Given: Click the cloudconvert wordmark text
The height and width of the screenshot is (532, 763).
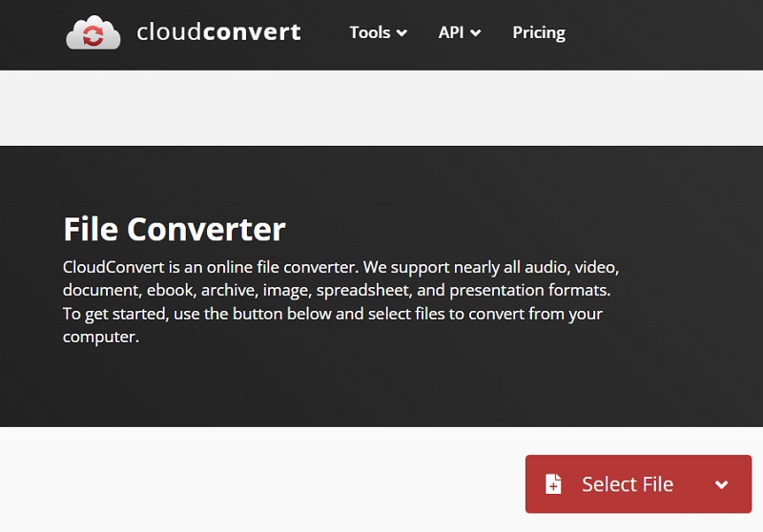Looking at the screenshot, I should point(218,32).
